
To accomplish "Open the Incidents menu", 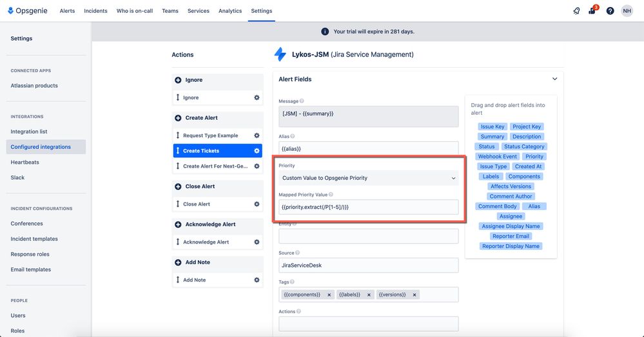I will (x=95, y=11).
